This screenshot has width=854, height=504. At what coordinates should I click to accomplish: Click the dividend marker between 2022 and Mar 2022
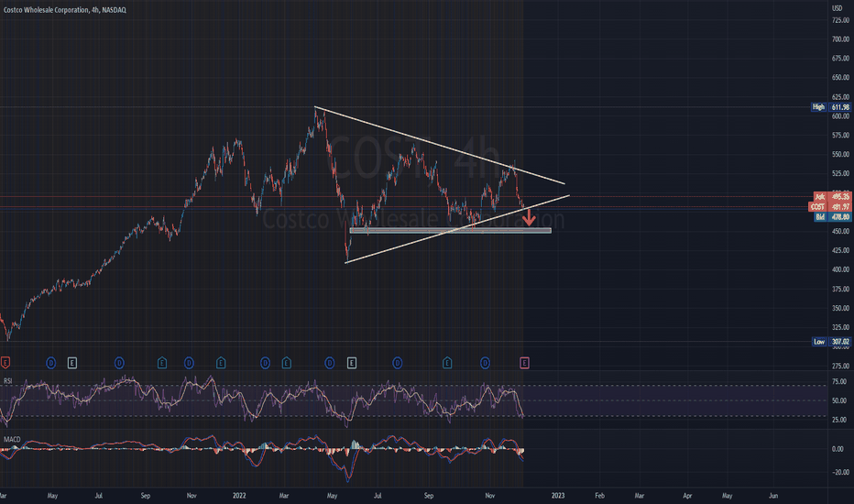point(265,363)
